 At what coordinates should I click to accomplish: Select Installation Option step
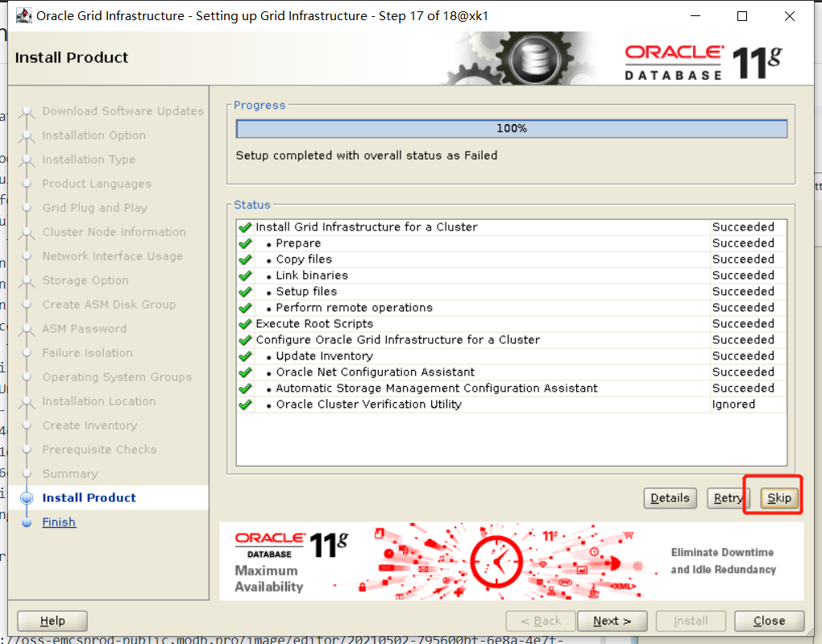(93, 135)
